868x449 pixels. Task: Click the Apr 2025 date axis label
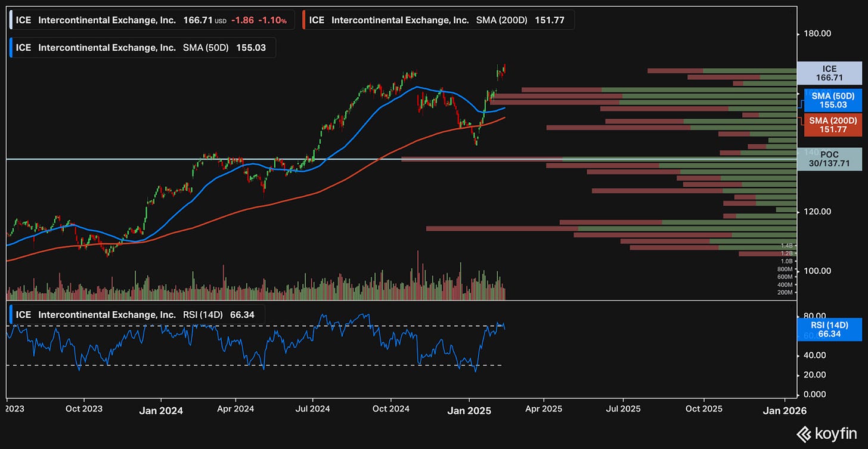tap(544, 410)
